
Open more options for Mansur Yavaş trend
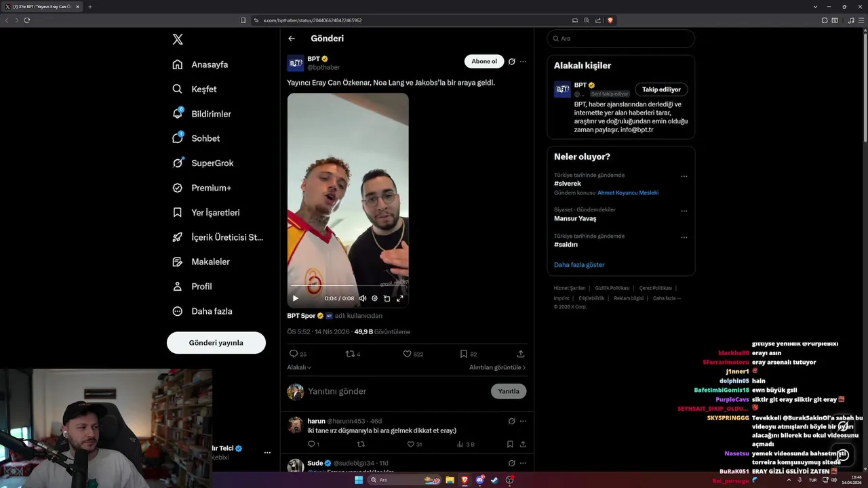(684, 211)
